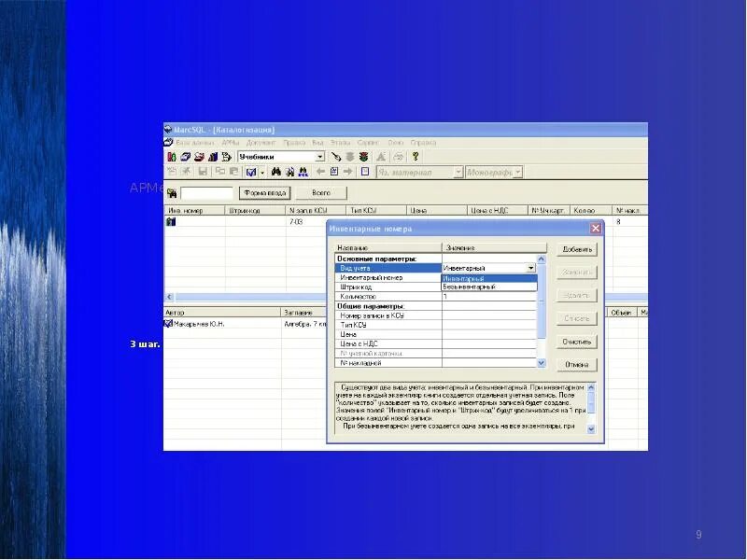The height and width of the screenshot is (560, 747).
Task: Click the pencil tool icon right of Учебники
Action: [336, 157]
